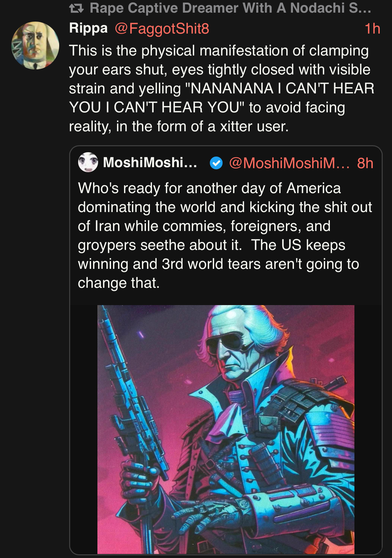Click the display name "Rippa"
This screenshot has height=558, width=392.
pos(88,28)
